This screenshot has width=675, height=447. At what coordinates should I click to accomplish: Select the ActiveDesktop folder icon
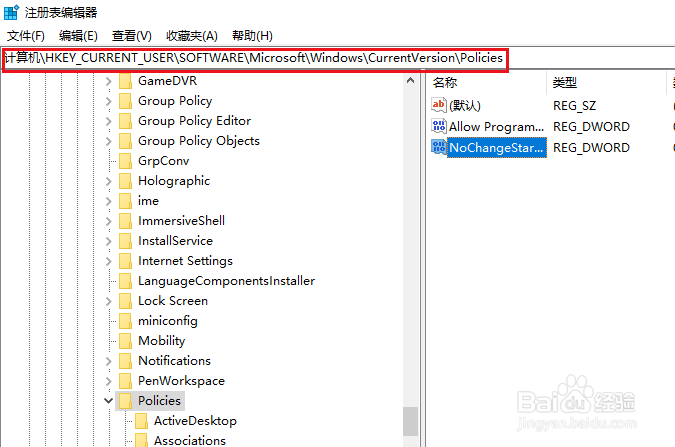coord(142,421)
